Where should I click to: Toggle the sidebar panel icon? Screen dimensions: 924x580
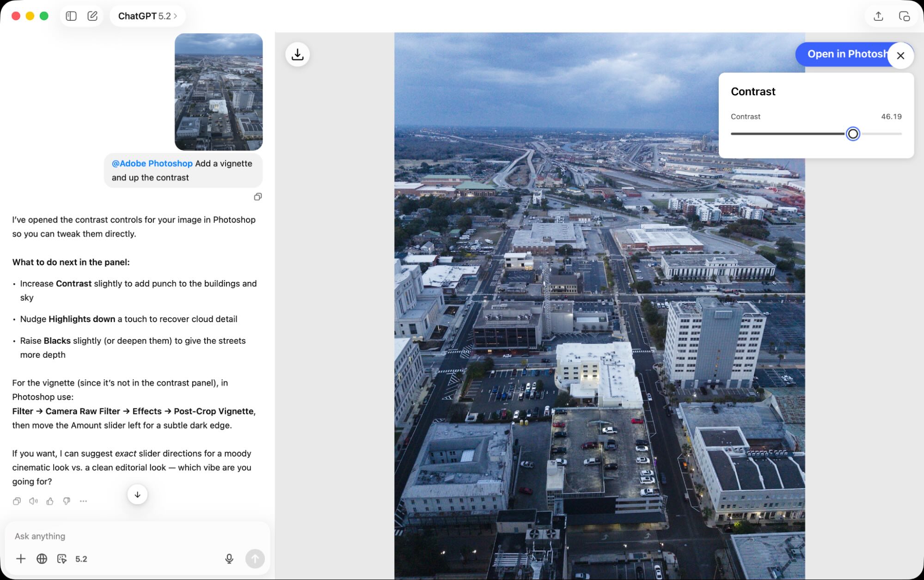tap(71, 16)
